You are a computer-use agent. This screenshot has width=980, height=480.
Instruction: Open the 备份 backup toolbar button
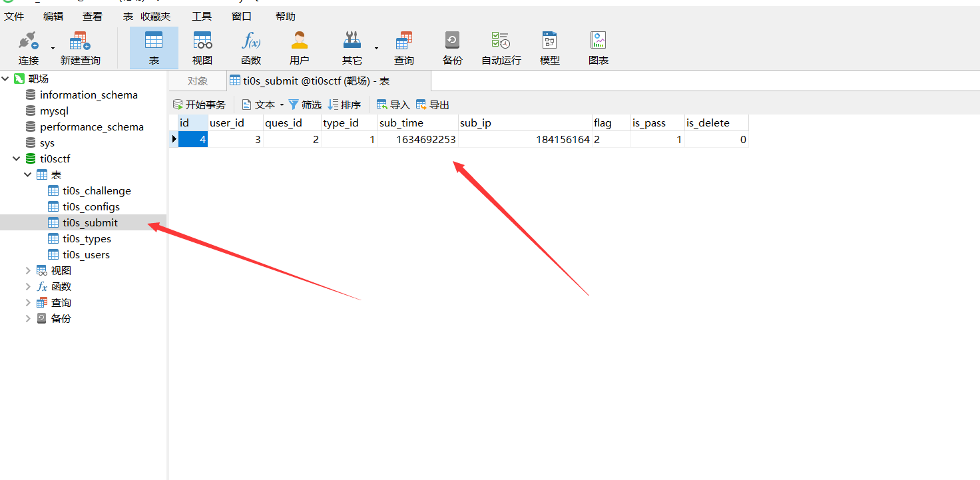[452, 48]
